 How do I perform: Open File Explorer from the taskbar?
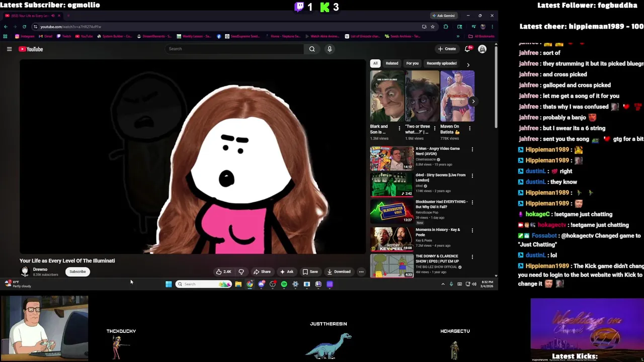pyautogui.click(x=238, y=284)
